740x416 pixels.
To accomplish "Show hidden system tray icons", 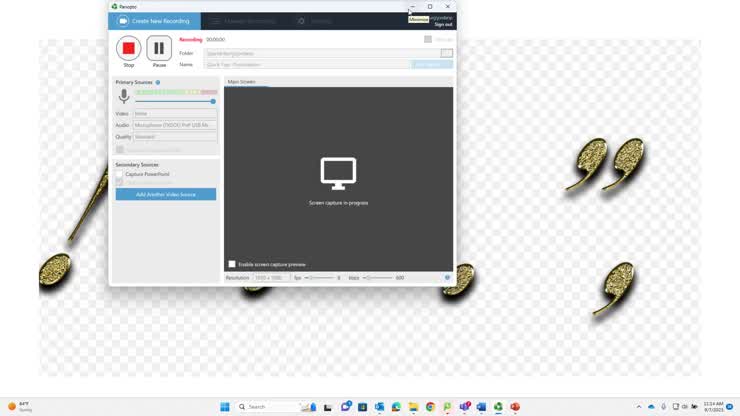I will (x=639, y=407).
